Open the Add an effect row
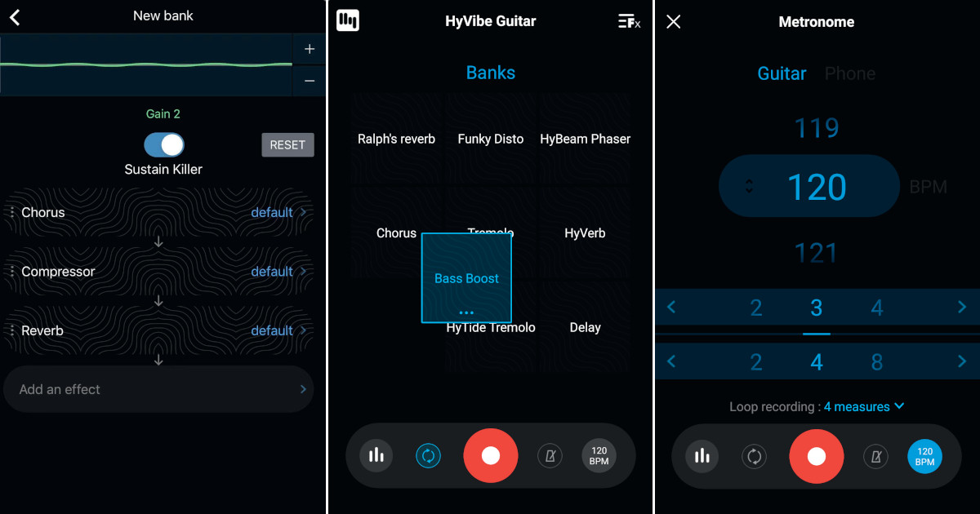 point(159,389)
